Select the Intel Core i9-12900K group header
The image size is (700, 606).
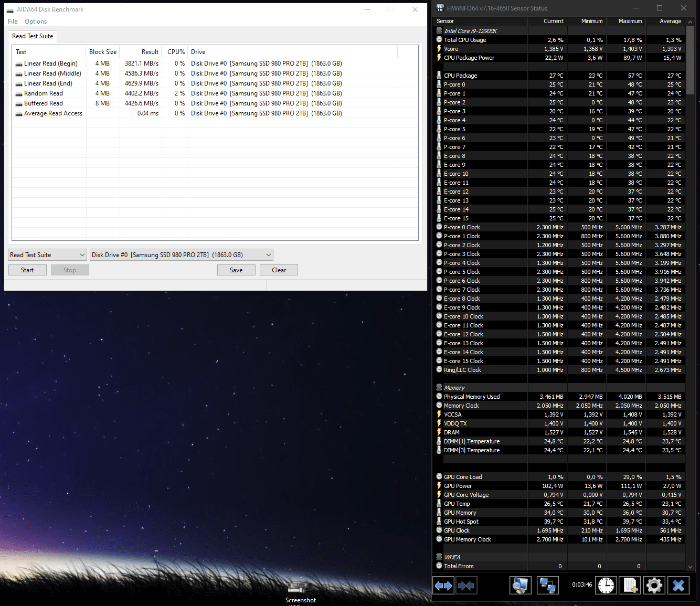point(559,31)
